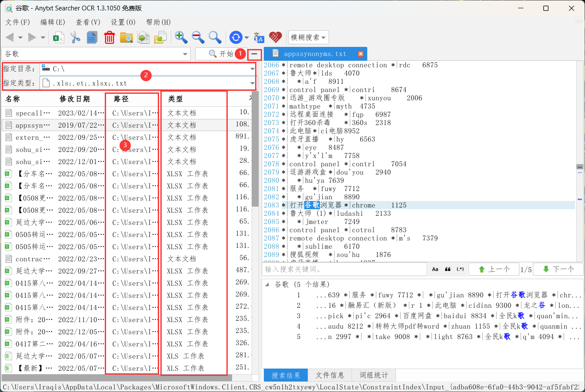Open the 编辑(E) menu
This screenshot has height=392, width=585.
pos(53,22)
